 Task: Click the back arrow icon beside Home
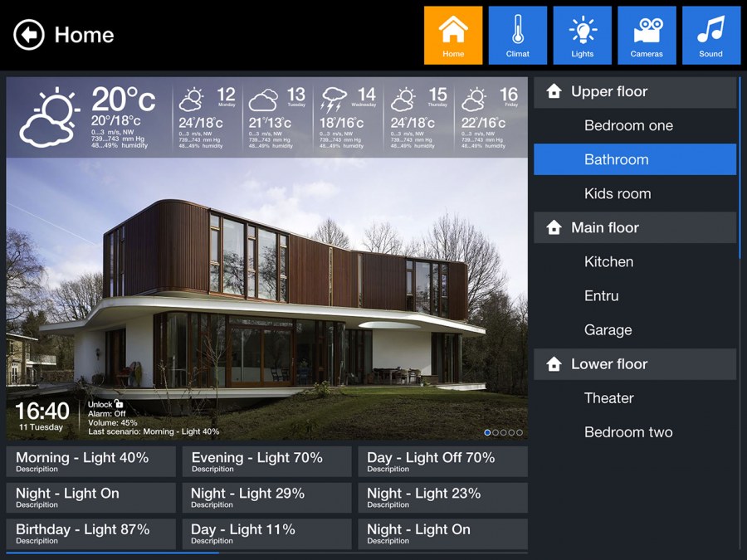29,35
